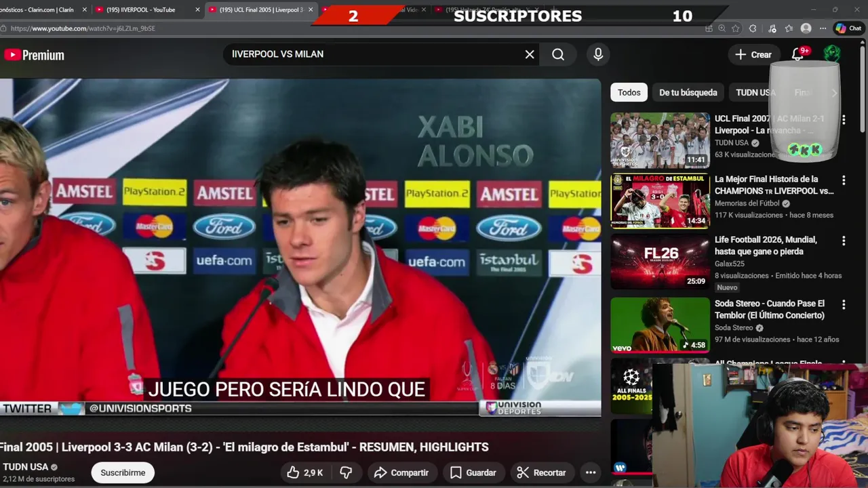Open Galax525 channel name

[729, 264]
